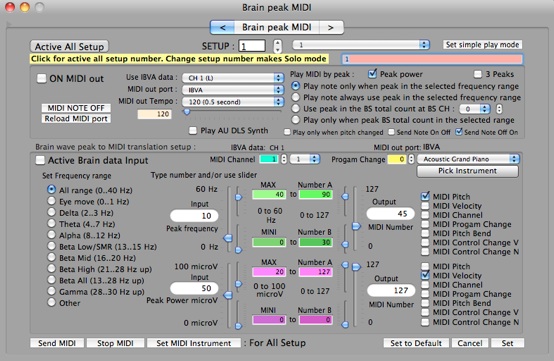Viewport: 554px width, 361px height.
Task: Open MIDI out Tempo dropdown
Action: [233, 102]
